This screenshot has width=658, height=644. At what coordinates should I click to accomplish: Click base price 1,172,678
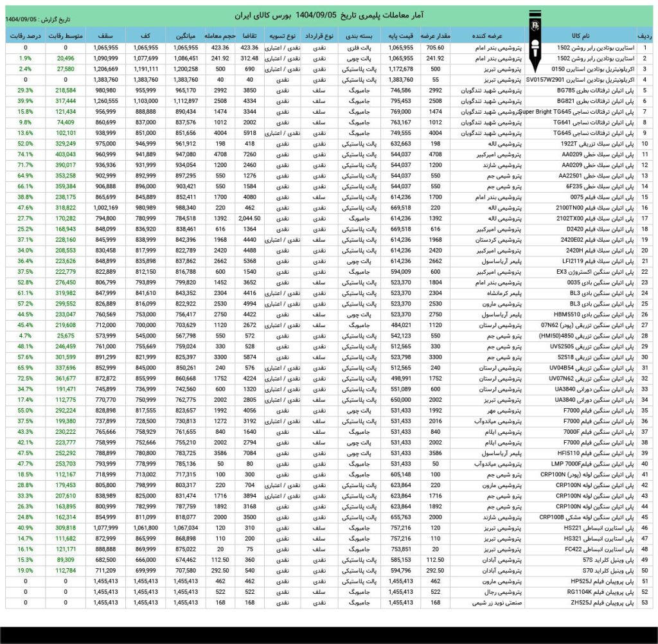click(x=400, y=69)
